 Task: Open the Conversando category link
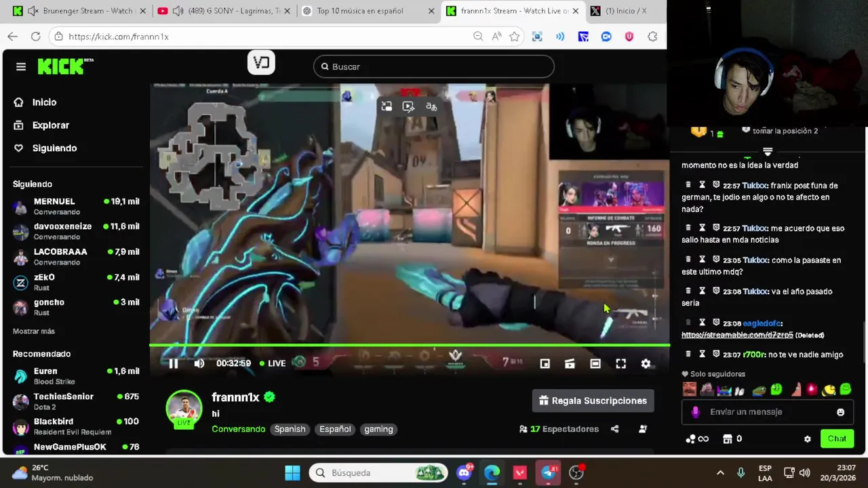coord(238,429)
